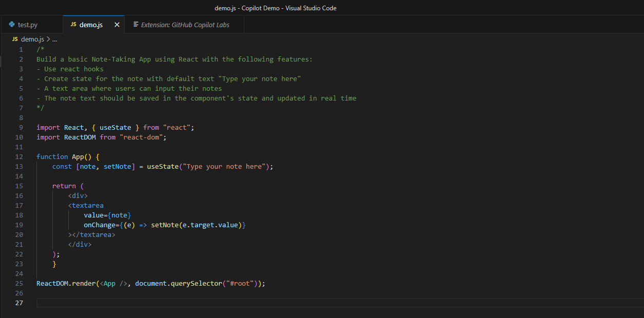Click the ReactDOM import on line 10
This screenshot has height=318, width=644.
tap(80, 137)
